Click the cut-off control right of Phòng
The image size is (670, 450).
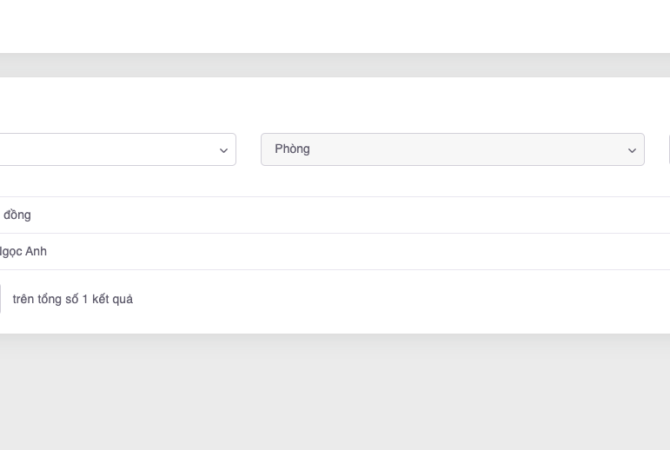click(667, 149)
